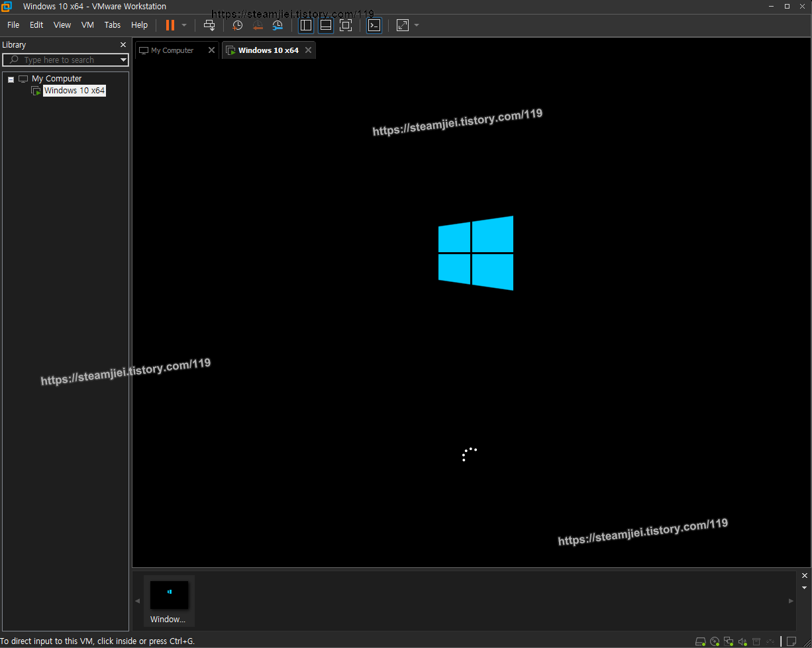Take a snapshot of the virtual machine
This screenshot has width=812, height=648.
click(237, 25)
